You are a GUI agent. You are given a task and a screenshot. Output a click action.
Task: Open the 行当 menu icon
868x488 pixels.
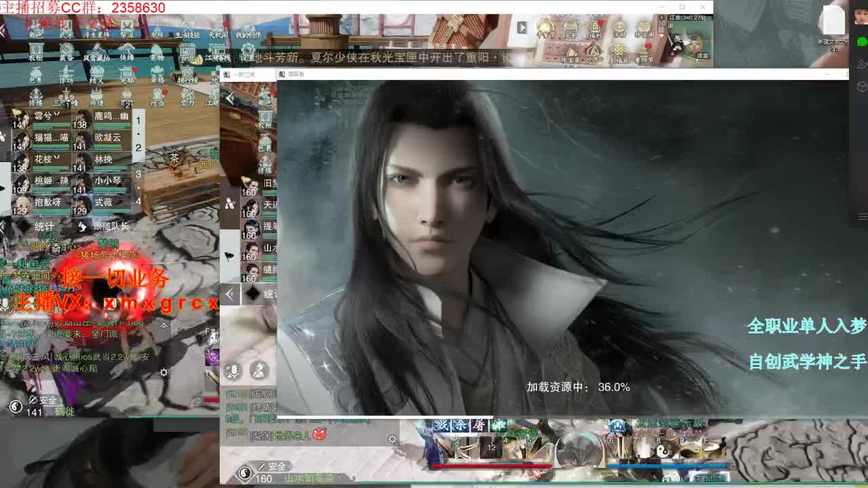click(x=157, y=97)
